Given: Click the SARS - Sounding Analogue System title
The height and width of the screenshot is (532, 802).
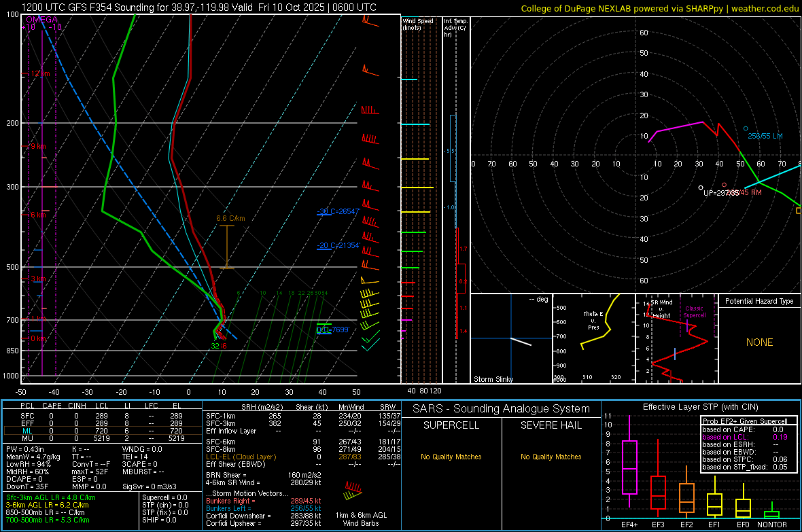Looking at the screenshot, I should pyautogui.click(x=501, y=409).
